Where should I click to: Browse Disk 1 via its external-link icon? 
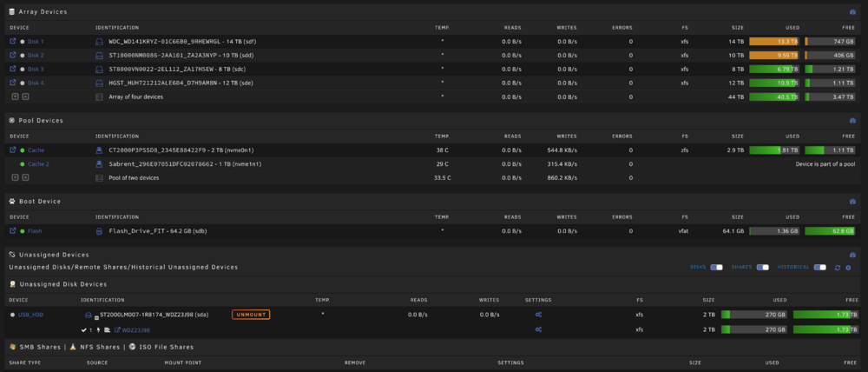13,41
